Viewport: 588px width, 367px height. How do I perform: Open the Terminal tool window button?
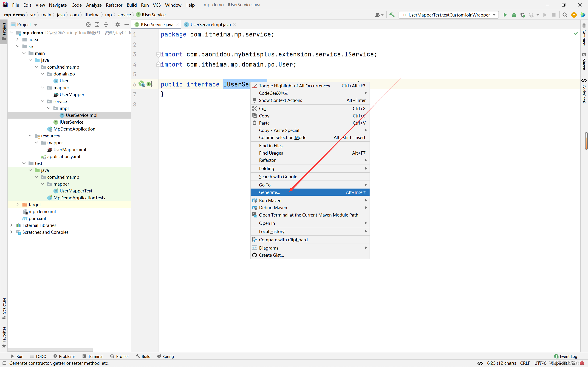click(93, 356)
